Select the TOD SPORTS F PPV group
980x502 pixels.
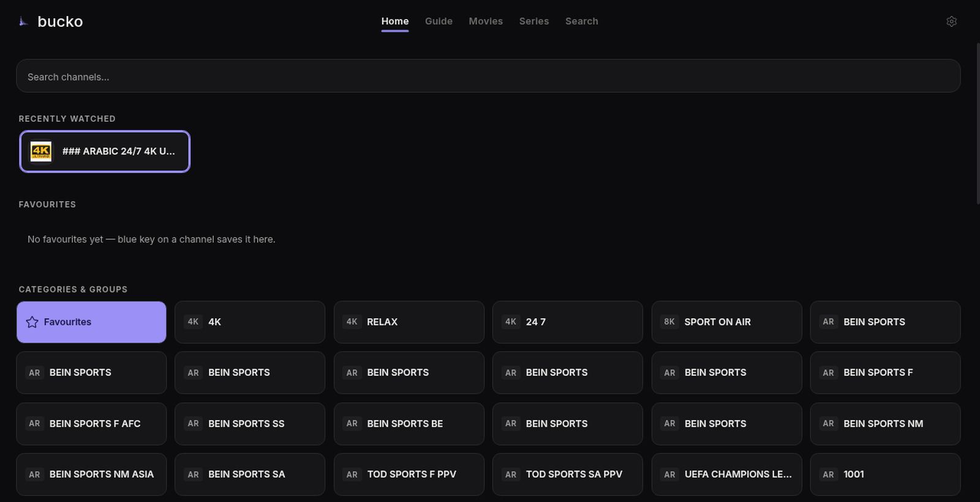[409, 474]
